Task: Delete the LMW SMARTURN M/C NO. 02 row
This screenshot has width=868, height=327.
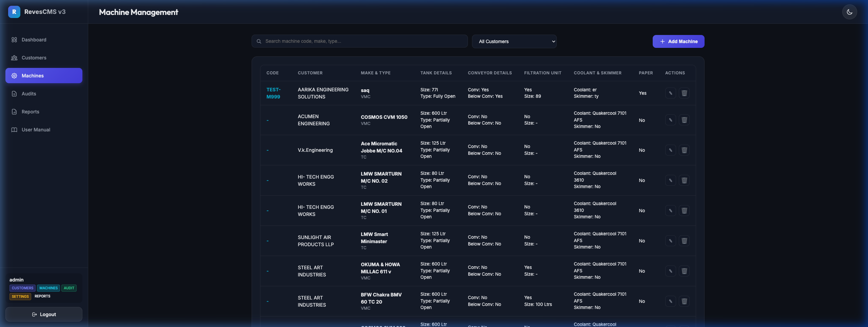Action: pos(684,180)
